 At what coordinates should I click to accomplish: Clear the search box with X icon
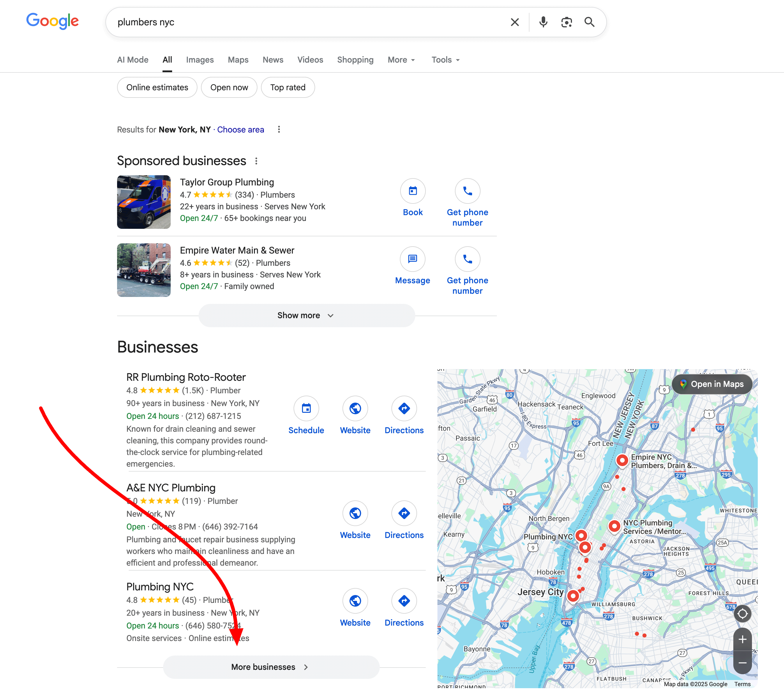coord(514,22)
